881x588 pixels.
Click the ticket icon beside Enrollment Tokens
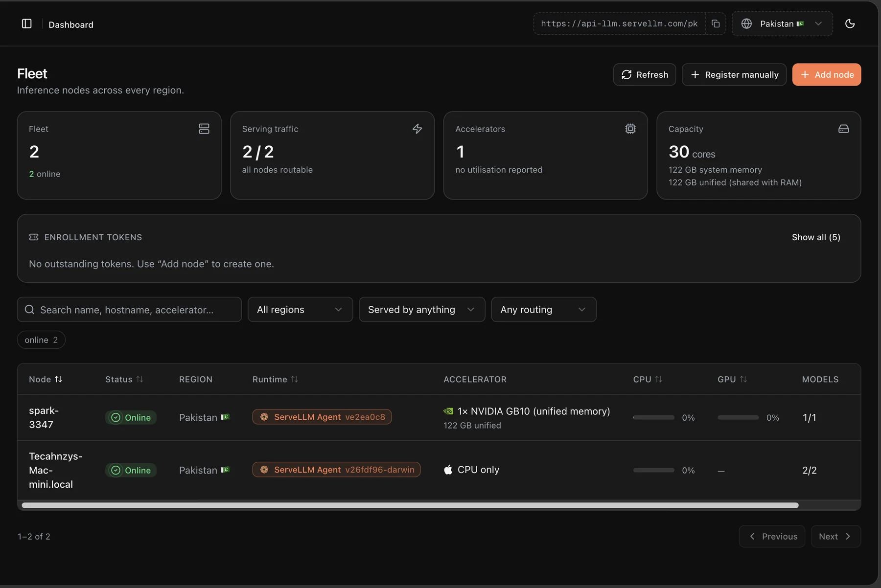(34, 237)
